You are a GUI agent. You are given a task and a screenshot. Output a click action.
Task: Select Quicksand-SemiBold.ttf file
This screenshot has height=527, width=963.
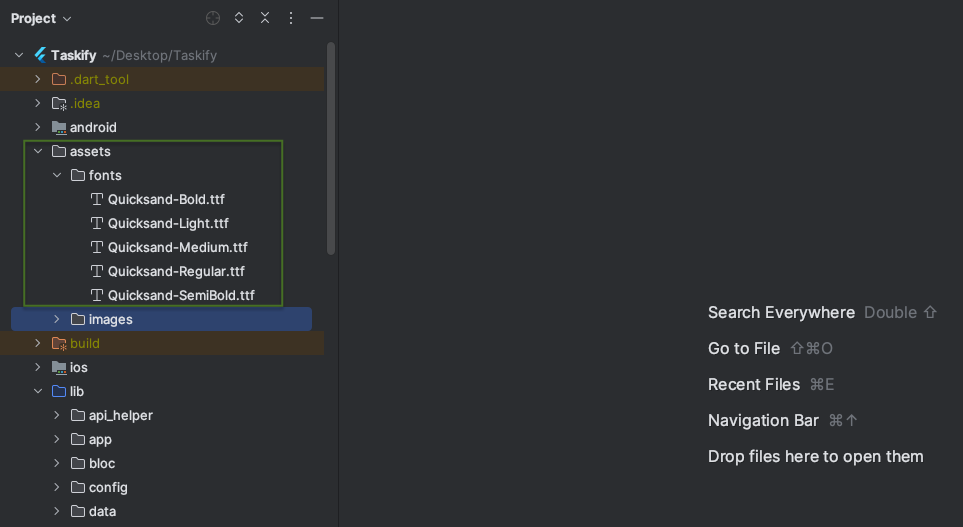pyautogui.click(x=181, y=295)
